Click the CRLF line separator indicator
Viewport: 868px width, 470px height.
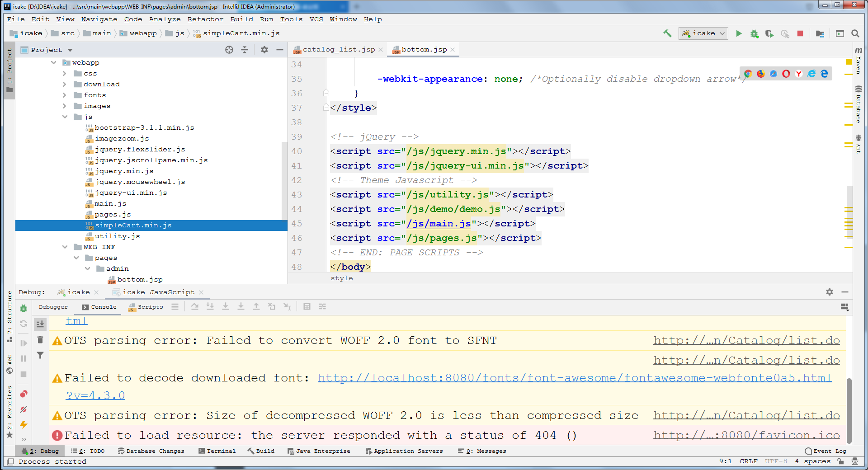coord(748,461)
